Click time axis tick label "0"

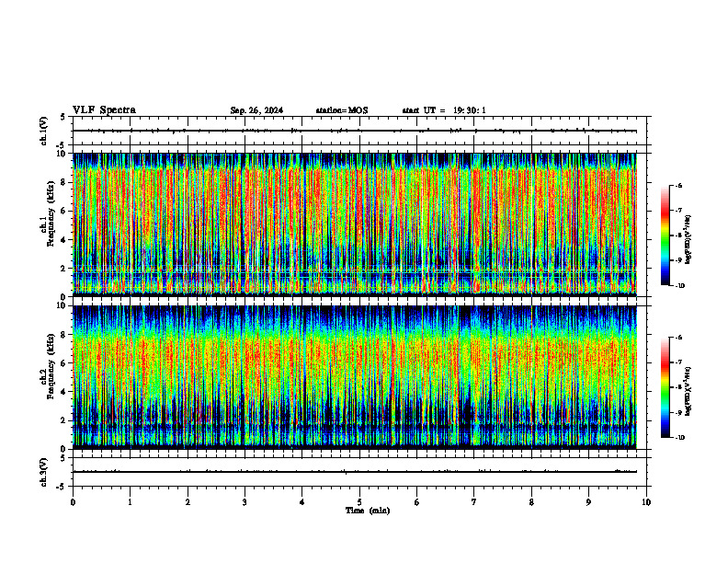pos(73,502)
